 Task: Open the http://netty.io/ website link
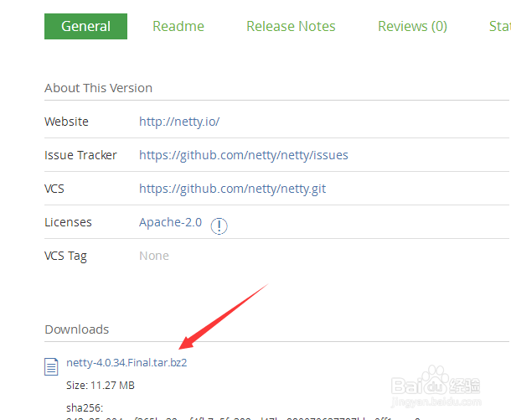point(179,122)
